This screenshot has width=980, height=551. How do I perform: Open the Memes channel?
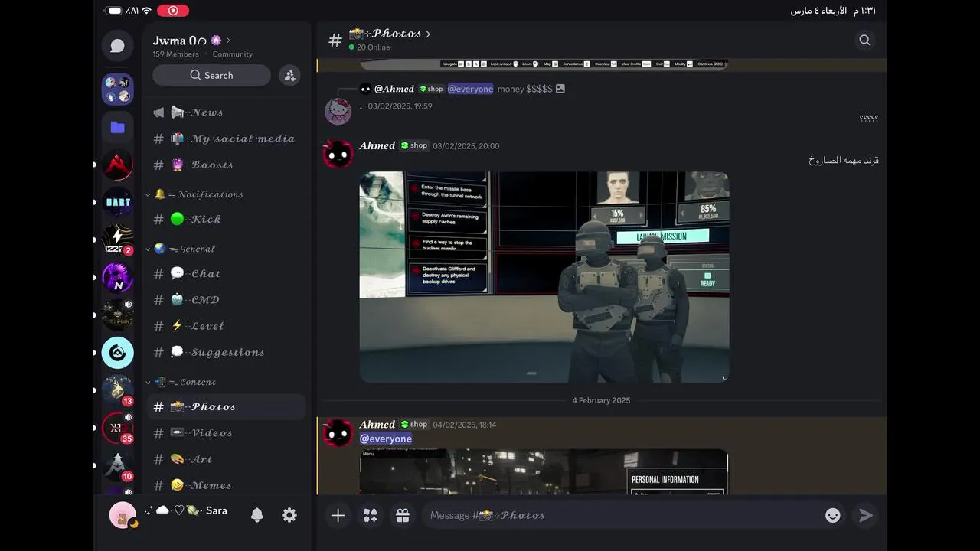tap(227, 485)
